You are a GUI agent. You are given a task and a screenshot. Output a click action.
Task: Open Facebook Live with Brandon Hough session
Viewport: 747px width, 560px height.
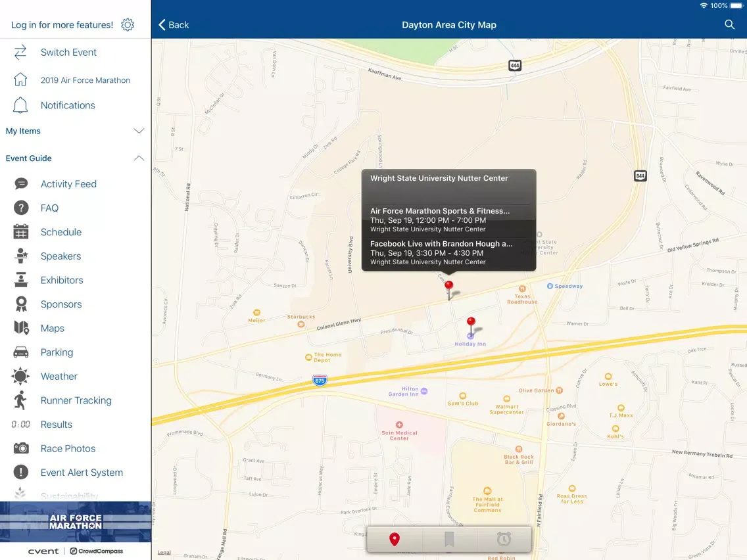point(448,252)
